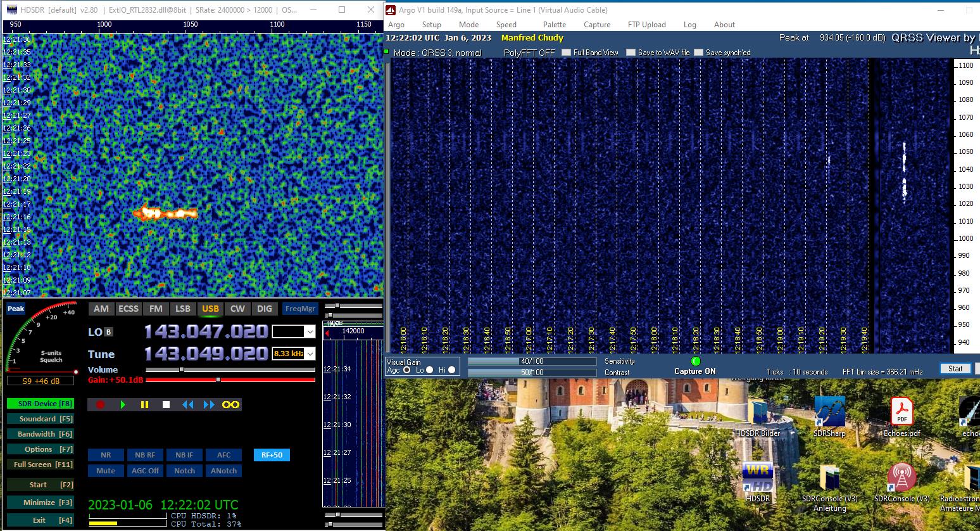Toggle the RF+50 gain button

272,455
